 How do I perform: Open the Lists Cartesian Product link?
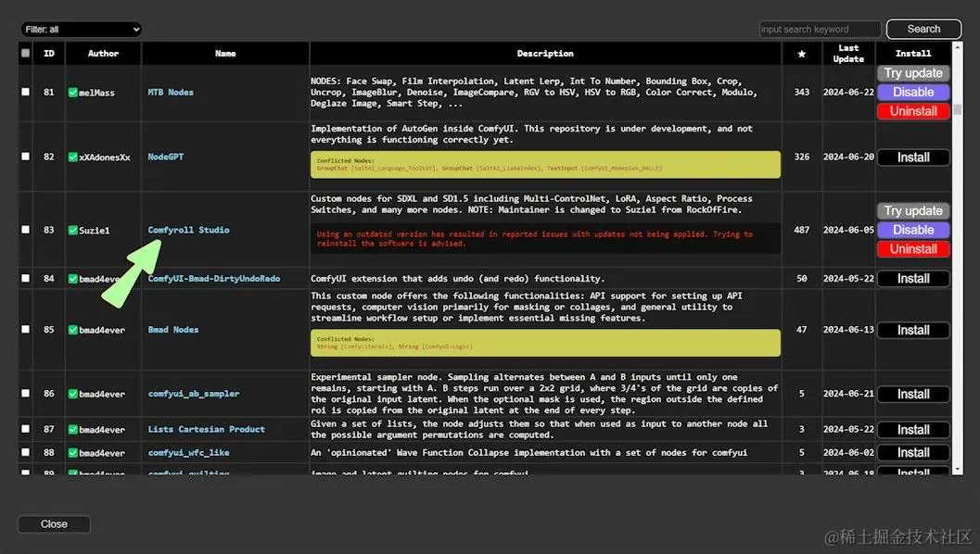[x=206, y=429]
